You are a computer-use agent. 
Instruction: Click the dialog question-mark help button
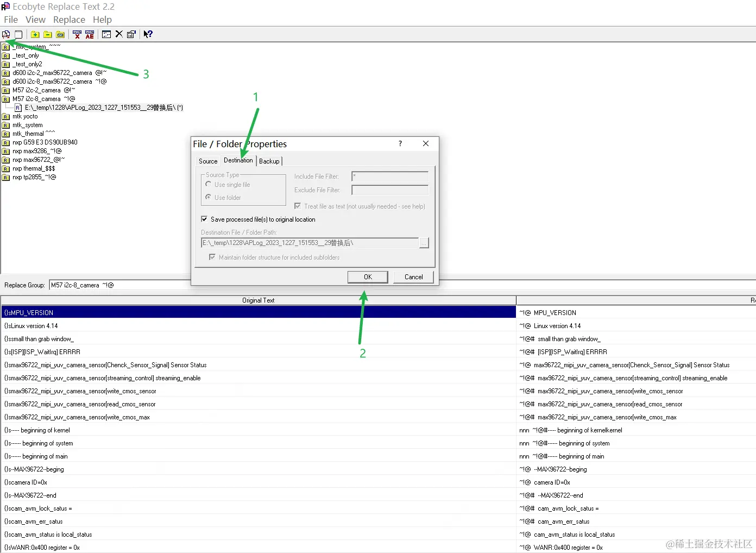pos(400,143)
